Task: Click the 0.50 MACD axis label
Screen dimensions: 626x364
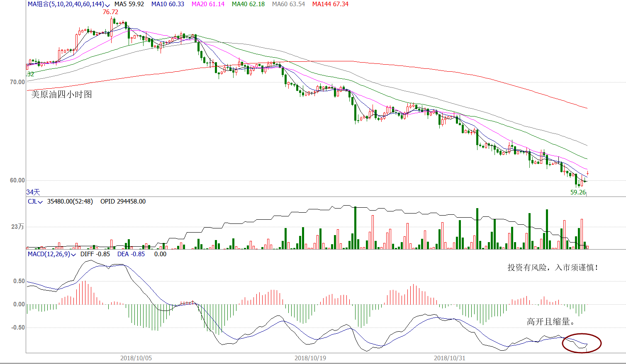Action: tap(19, 281)
